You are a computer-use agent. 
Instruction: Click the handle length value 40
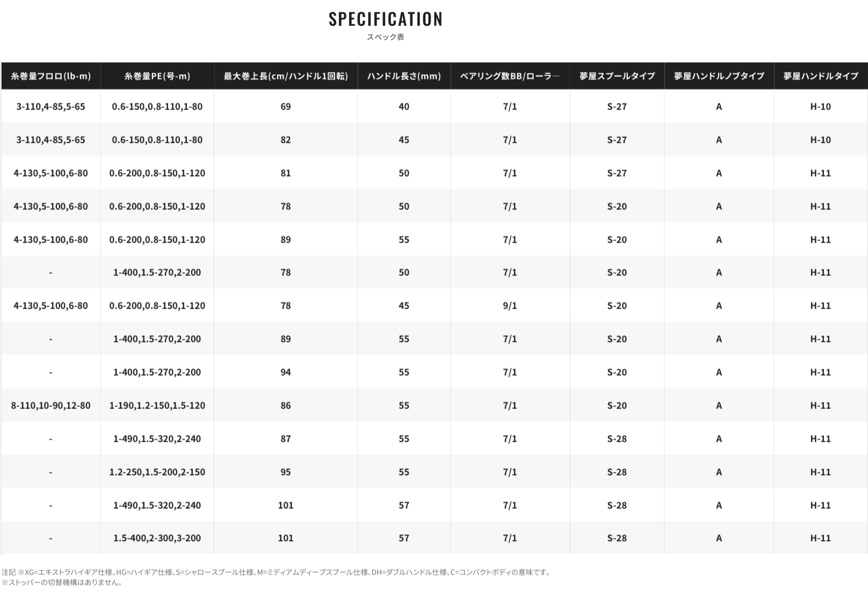tap(404, 107)
